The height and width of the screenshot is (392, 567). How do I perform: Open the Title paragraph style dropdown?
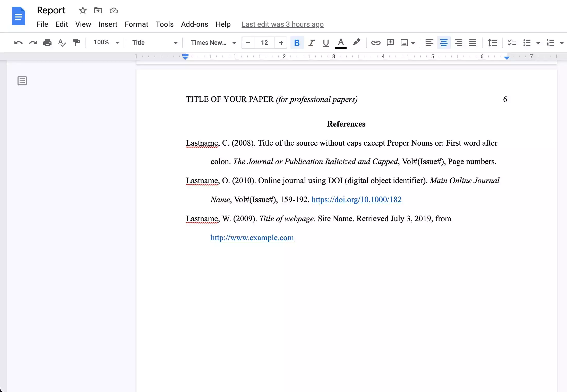155,43
